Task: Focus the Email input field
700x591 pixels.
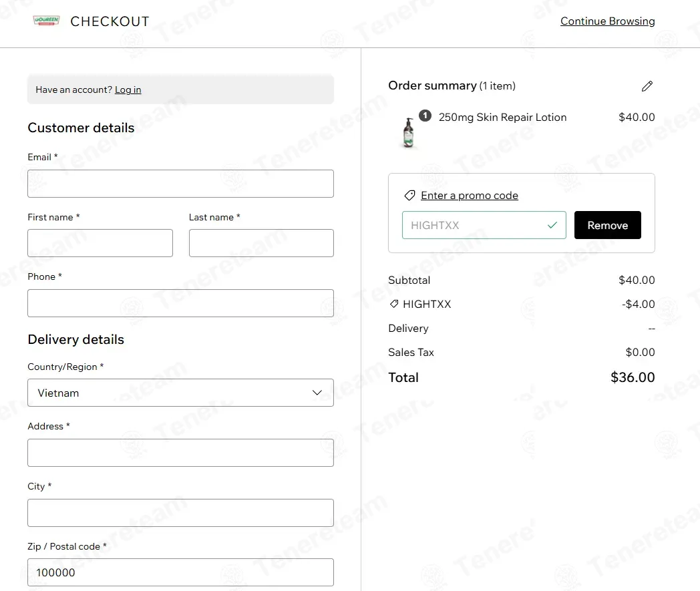Action: click(180, 184)
